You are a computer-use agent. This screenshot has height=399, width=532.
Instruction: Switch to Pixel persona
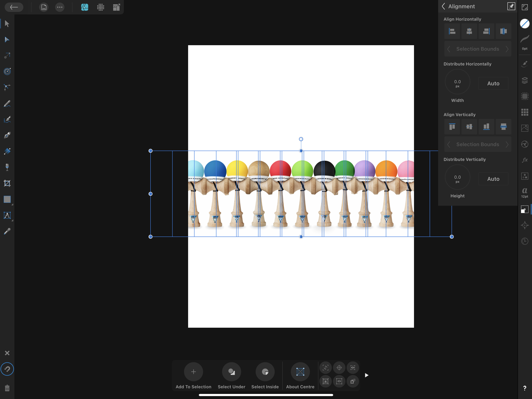coord(100,7)
